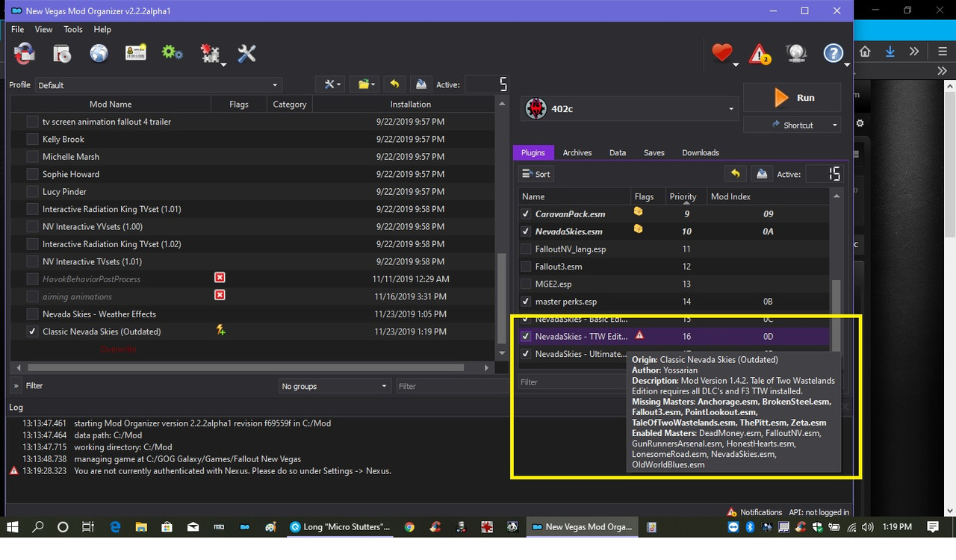
Task: Click the Sort plugins button
Action: [x=536, y=174]
